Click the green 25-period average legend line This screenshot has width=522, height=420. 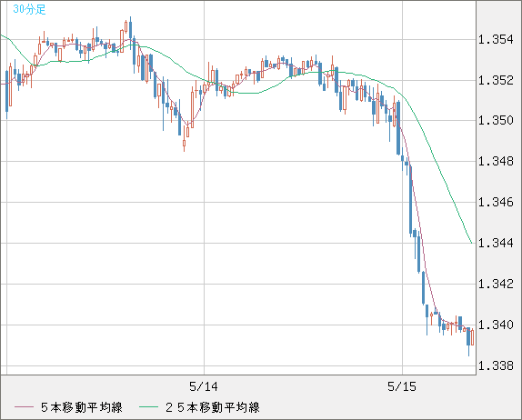148,407
